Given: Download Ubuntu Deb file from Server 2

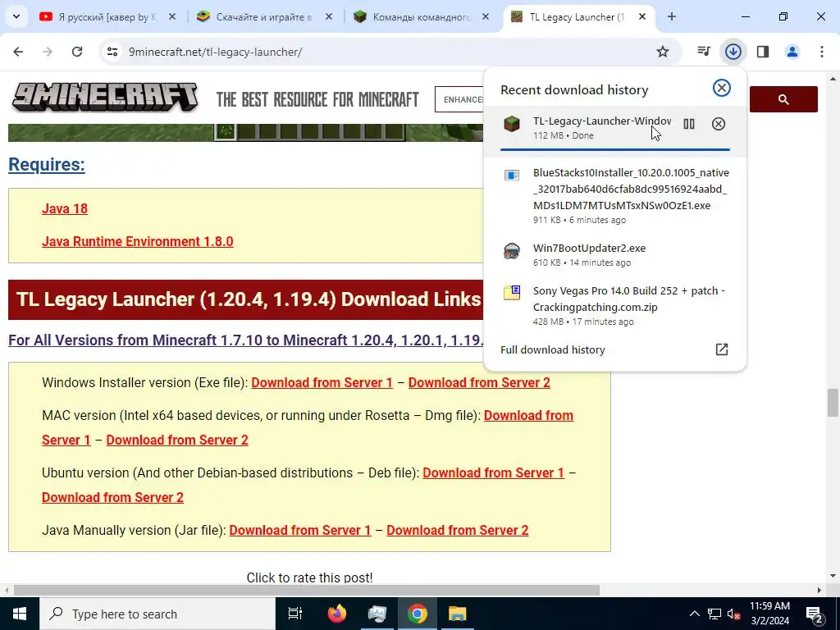Looking at the screenshot, I should click(x=112, y=498).
